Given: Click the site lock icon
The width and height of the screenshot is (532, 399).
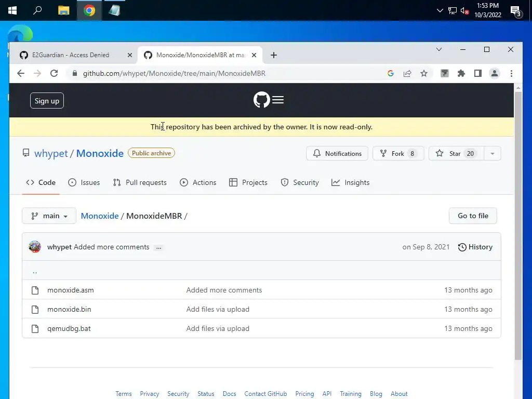Looking at the screenshot, I should (x=75, y=73).
